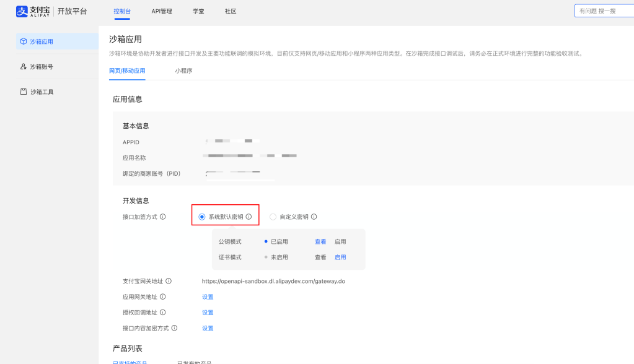Image resolution: width=634 pixels, height=364 pixels.
Task: Select the 系统默认密钥 radio button
Action: pyautogui.click(x=202, y=217)
